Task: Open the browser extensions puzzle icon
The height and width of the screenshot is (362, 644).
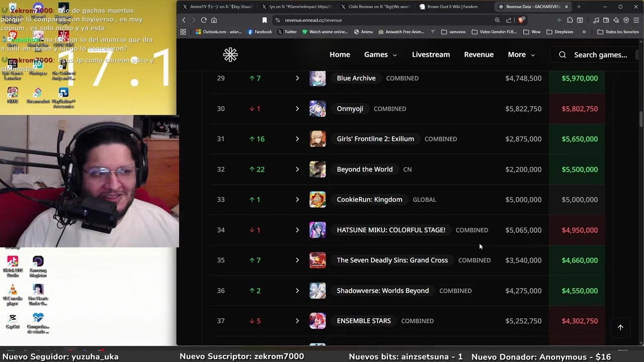Action: 570,20
